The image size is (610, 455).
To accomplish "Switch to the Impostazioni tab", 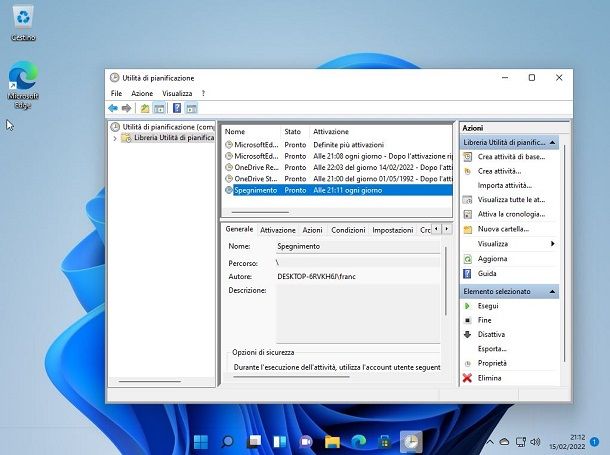I will coord(393,230).
